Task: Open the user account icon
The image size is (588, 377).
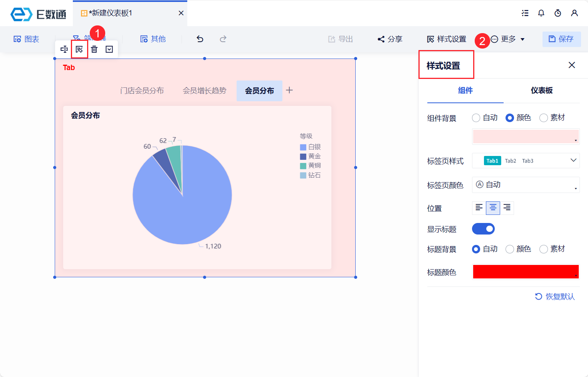Action: (x=575, y=13)
